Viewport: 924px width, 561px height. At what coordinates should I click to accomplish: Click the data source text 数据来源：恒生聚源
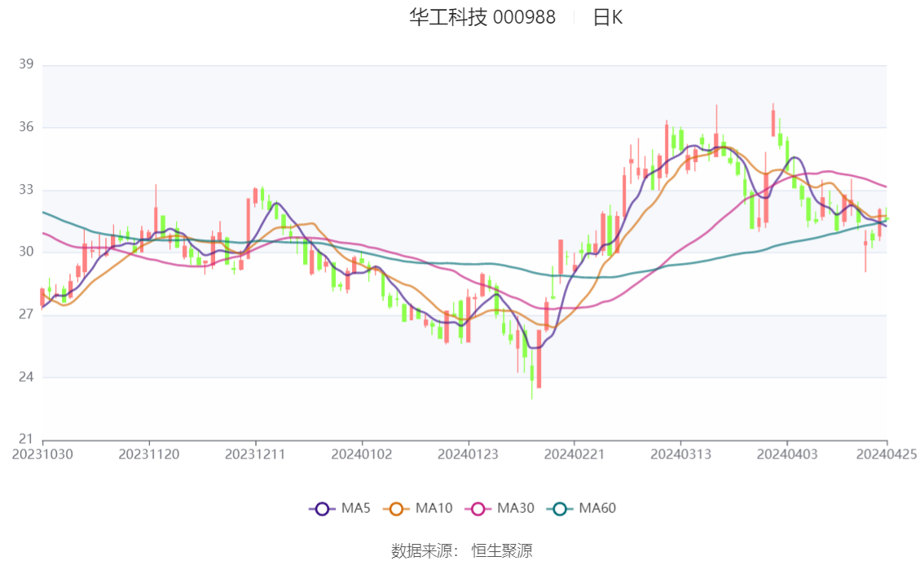click(462, 550)
